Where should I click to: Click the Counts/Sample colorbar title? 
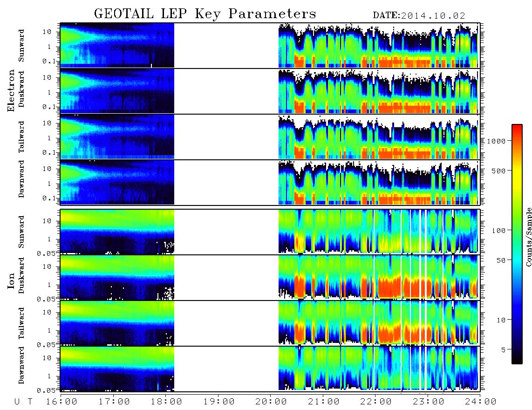[x=528, y=237]
